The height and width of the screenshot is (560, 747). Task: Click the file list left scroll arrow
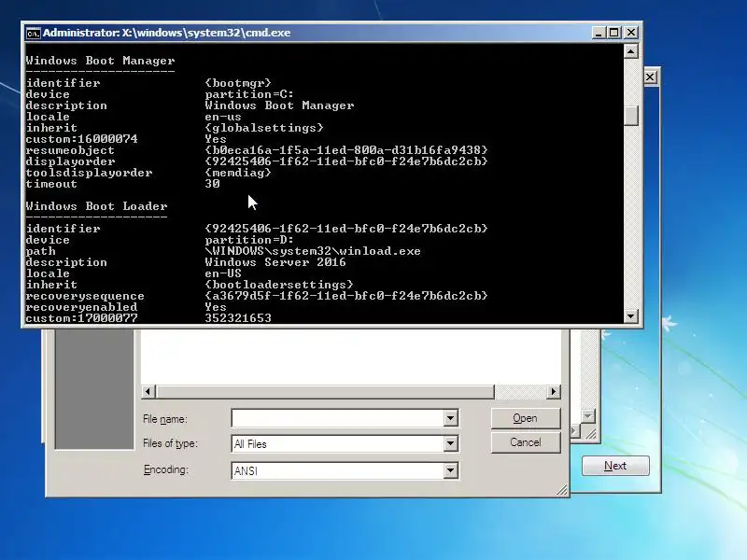click(148, 391)
